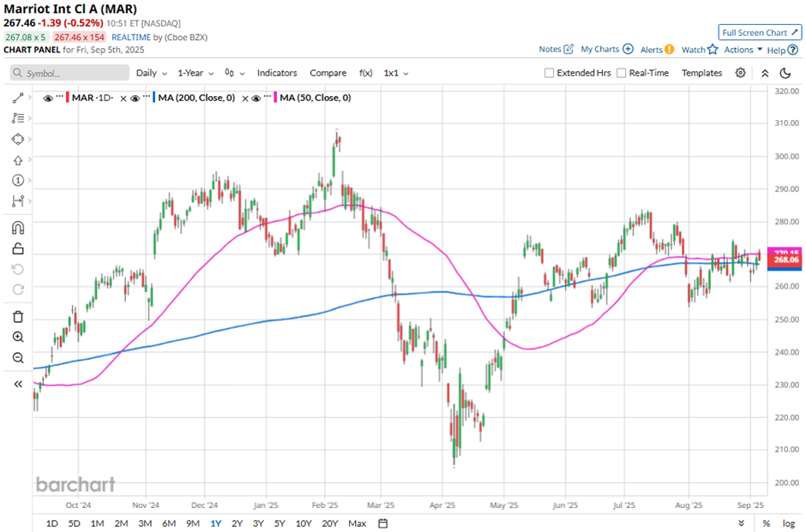Select the trend line drawing tool

(18, 98)
